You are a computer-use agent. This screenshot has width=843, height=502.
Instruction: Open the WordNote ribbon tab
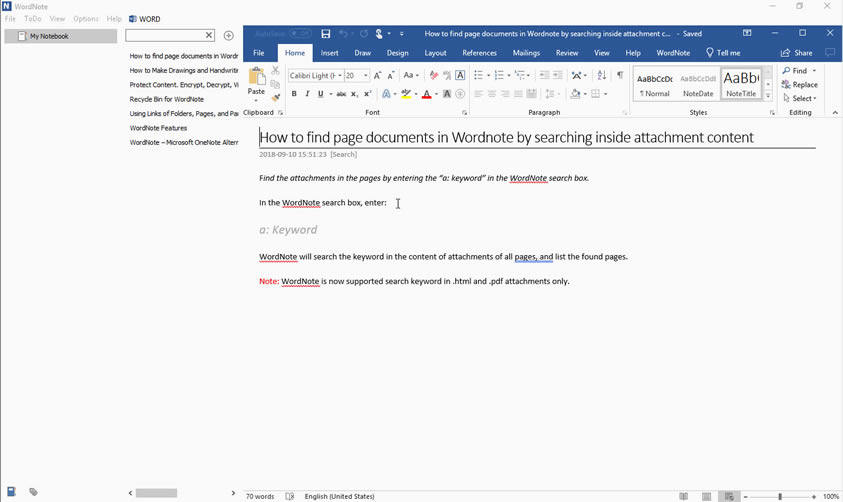(673, 53)
